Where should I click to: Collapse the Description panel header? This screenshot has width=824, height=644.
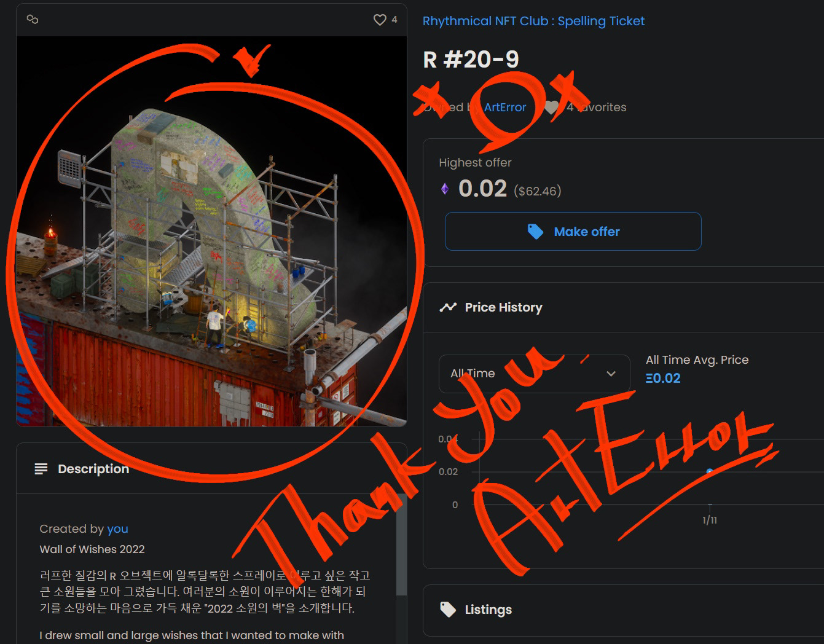pos(211,469)
